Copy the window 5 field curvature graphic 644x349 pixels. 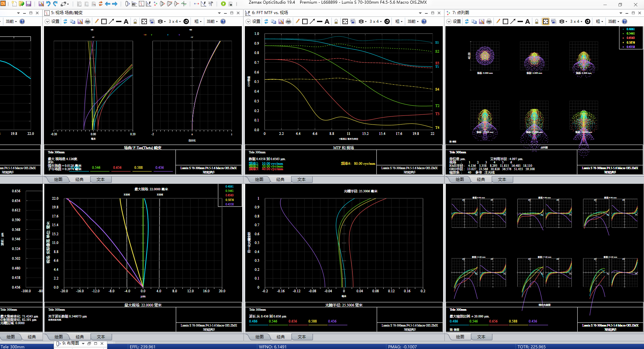click(x=72, y=21)
